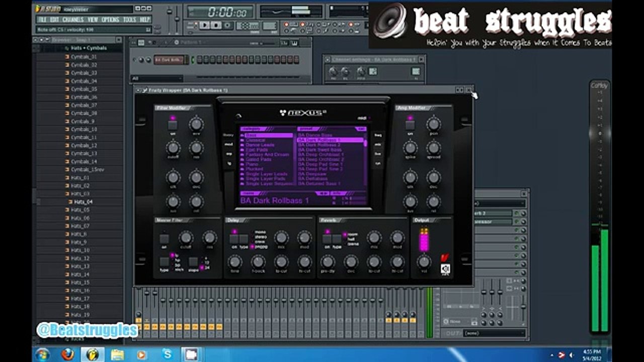This screenshot has height=362, width=644.
Task: Open the EDIT menu
Action: (x=55, y=20)
